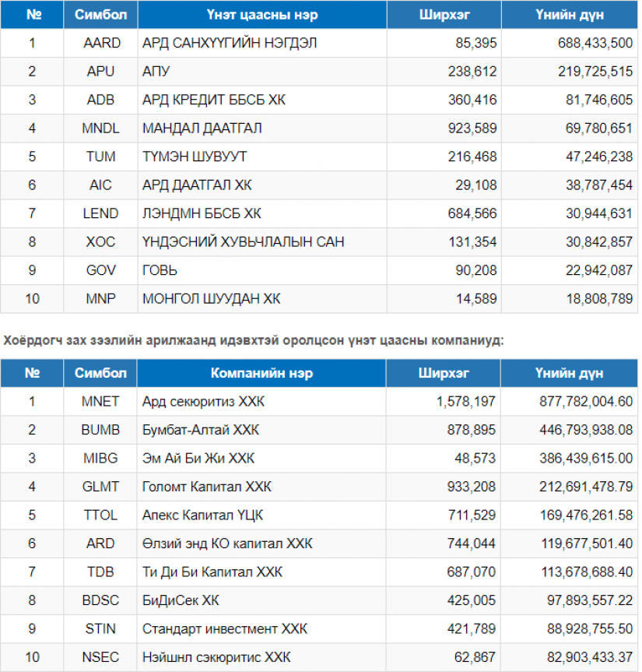Image resolution: width=642 pixels, height=672 pixels.
Task: Select Эм Ай Би Жи ХХК cell
Action: tap(261, 458)
